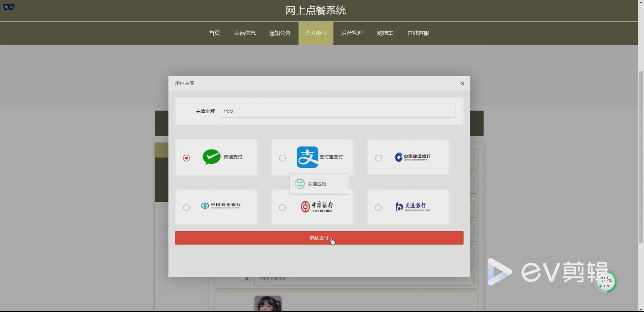
Task: Go to 菜品信息 in navigation
Action: pos(245,33)
